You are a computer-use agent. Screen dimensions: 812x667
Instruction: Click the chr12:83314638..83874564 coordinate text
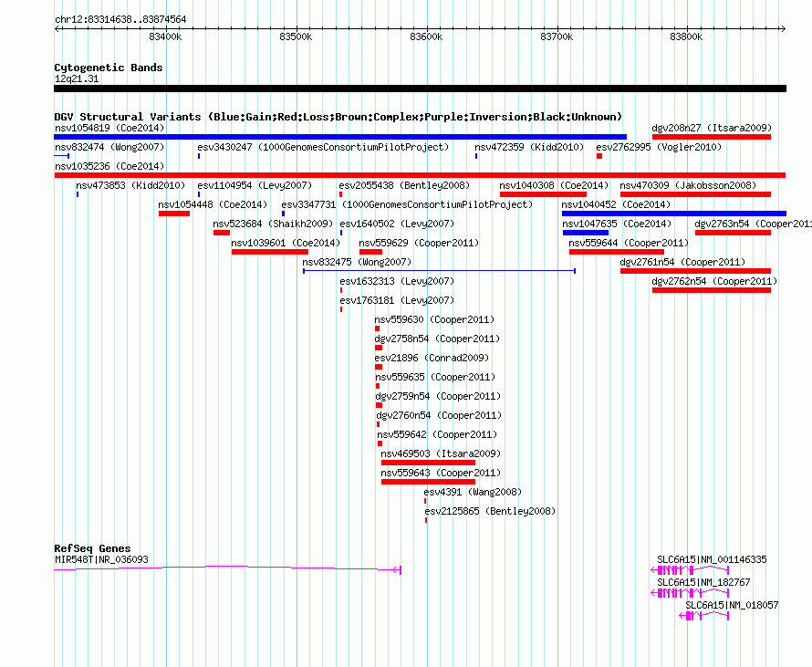click(120, 19)
